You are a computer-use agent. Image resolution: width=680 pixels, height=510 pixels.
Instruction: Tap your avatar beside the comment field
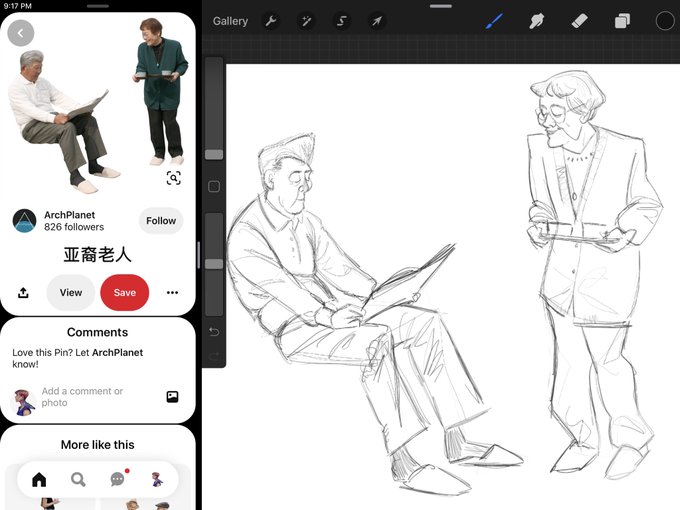click(23, 402)
